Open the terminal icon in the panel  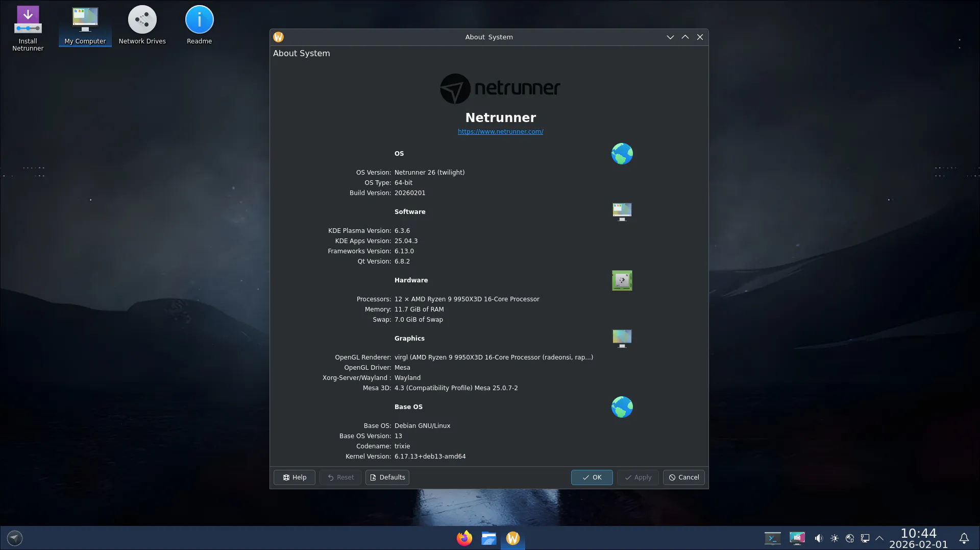pyautogui.click(x=772, y=538)
